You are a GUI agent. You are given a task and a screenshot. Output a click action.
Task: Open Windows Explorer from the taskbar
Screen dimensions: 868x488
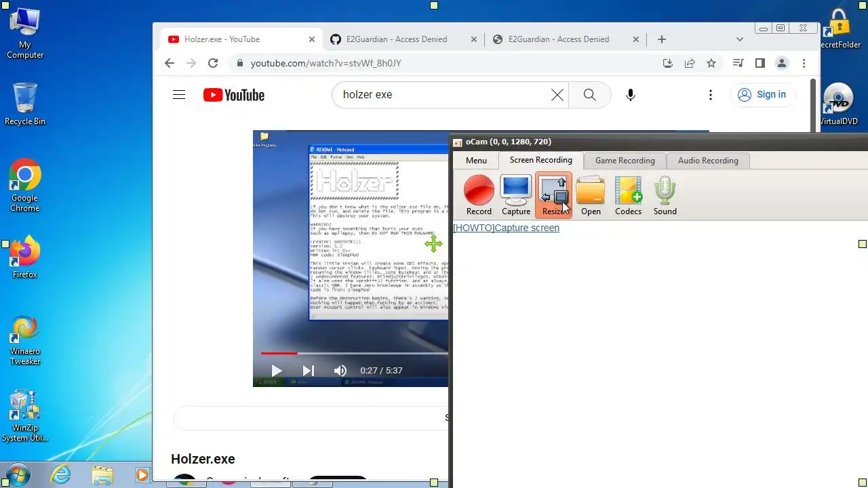[x=102, y=474]
